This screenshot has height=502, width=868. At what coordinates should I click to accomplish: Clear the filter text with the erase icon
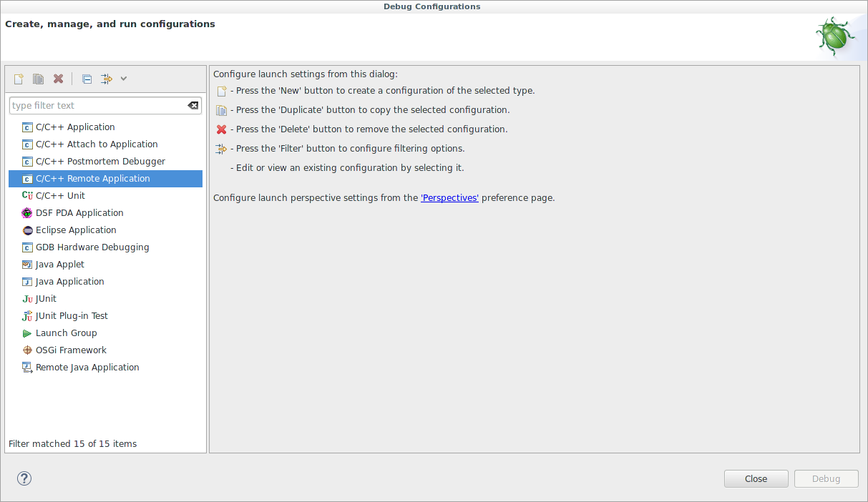pyautogui.click(x=193, y=105)
